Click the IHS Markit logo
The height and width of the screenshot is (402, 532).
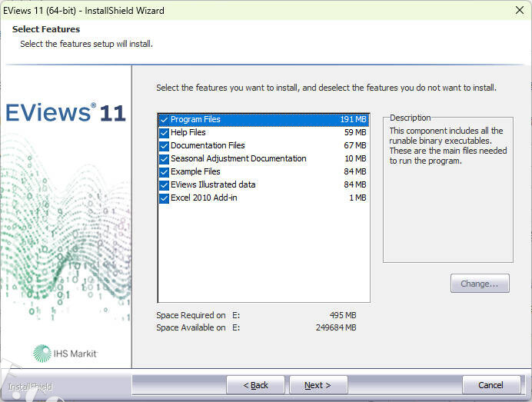[x=65, y=353]
